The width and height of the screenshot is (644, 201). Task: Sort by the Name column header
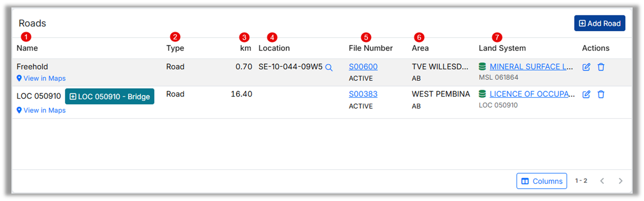click(27, 48)
